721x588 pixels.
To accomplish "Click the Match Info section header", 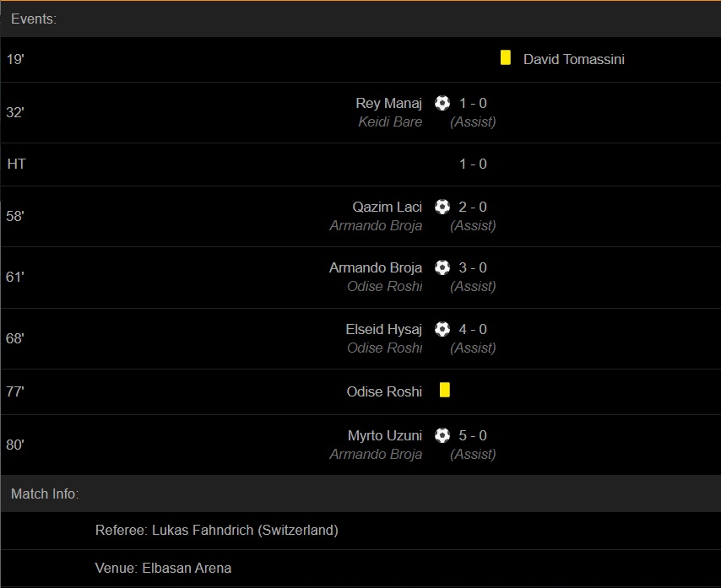I will (x=45, y=494).
